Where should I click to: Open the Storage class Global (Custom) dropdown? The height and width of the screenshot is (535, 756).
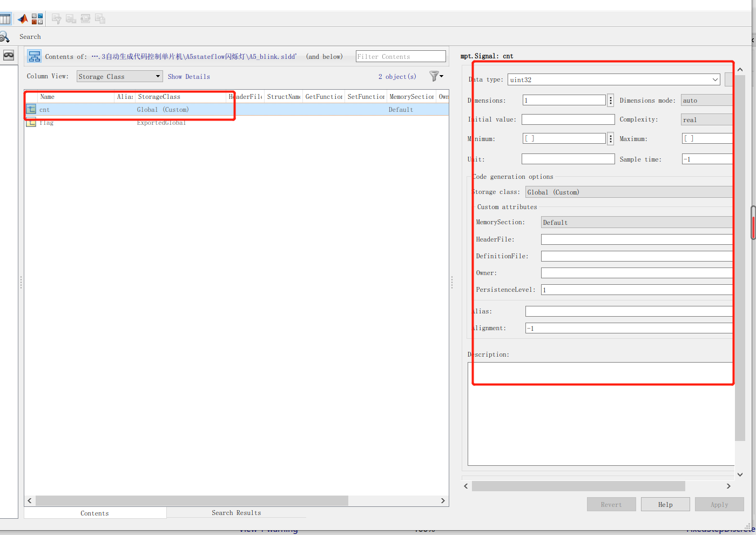629,192
